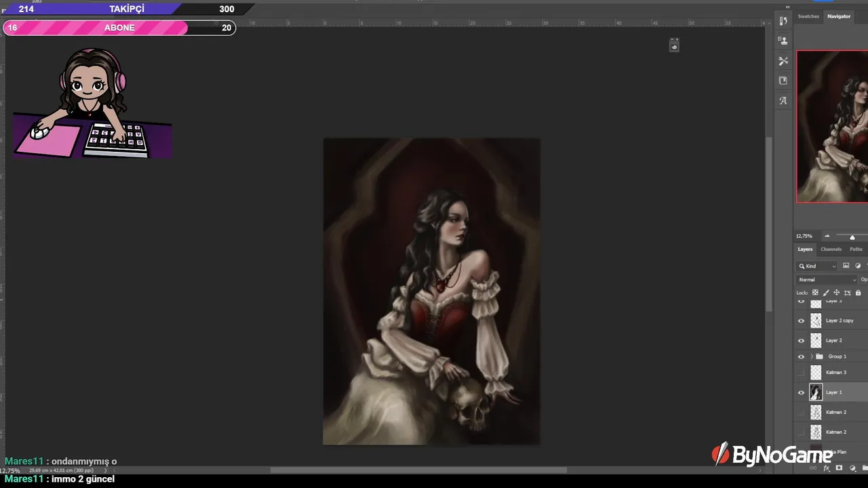Click the Navigator zoom percentage field

tap(804, 236)
